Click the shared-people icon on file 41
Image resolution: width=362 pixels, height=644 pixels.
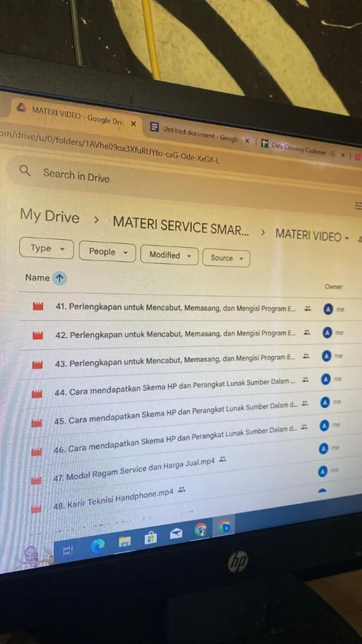(308, 308)
